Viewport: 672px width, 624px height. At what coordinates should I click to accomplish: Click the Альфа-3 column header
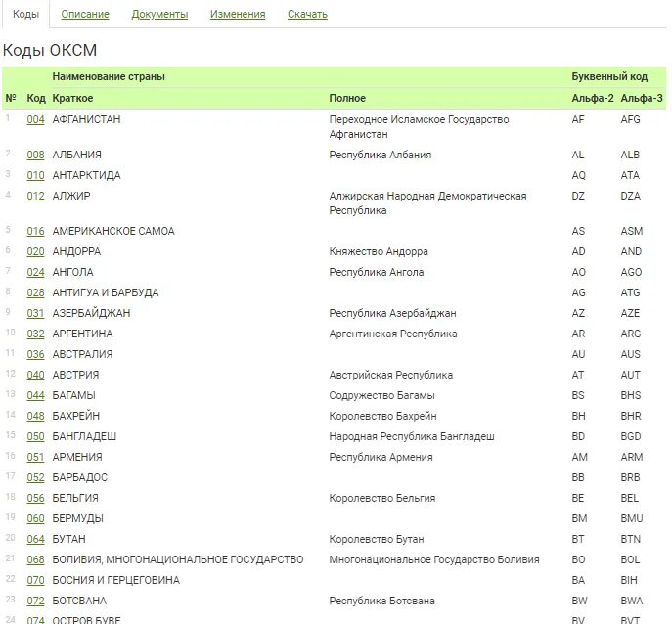pos(642,98)
